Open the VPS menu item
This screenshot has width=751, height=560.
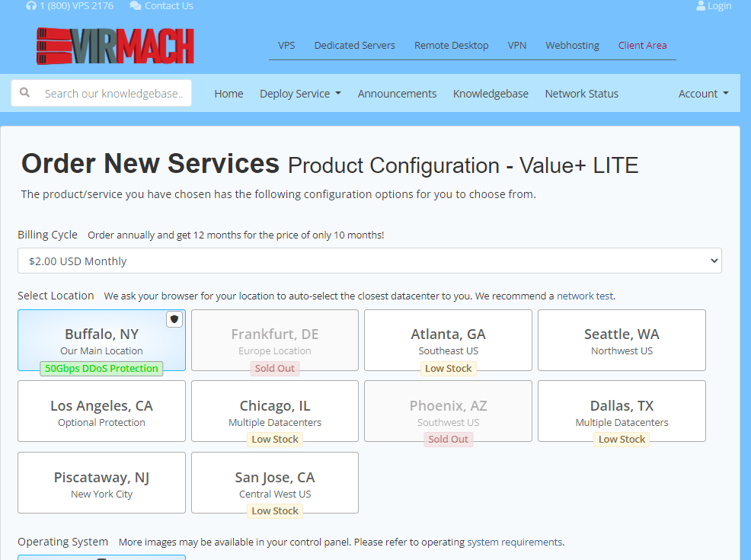286,45
